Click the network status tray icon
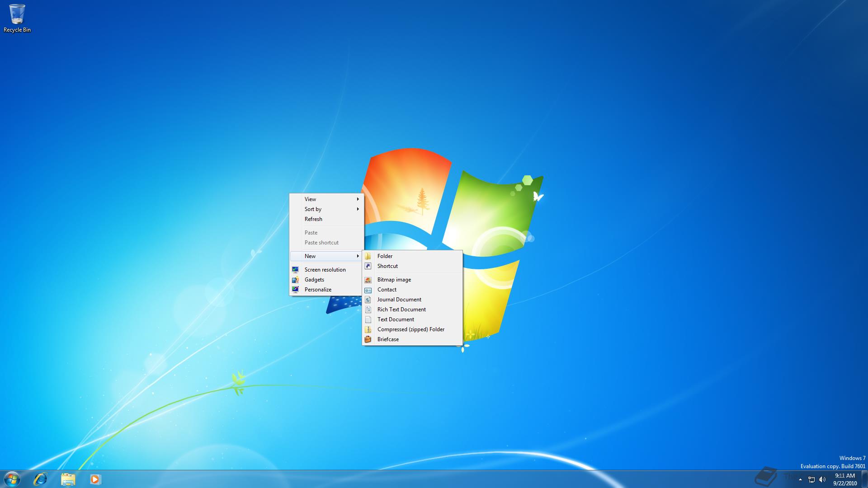The width and height of the screenshot is (868, 488). pos(811,479)
